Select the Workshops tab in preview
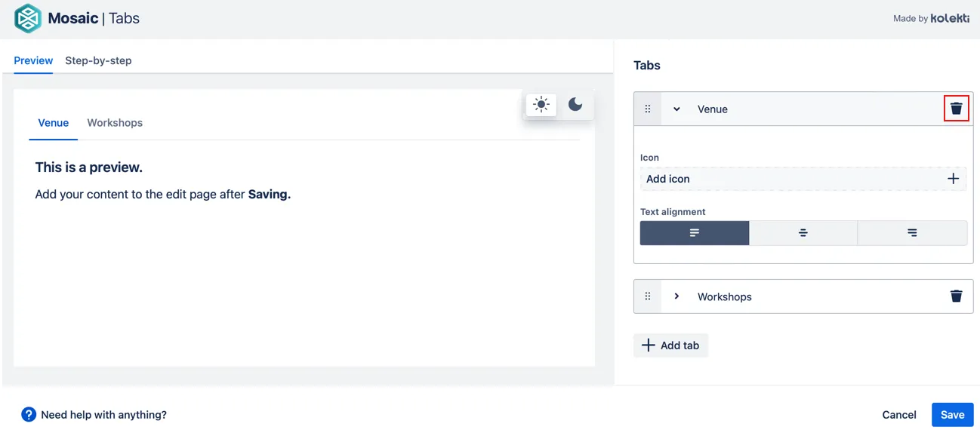Image resolution: width=980 pixels, height=430 pixels. click(x=115, y=123)
